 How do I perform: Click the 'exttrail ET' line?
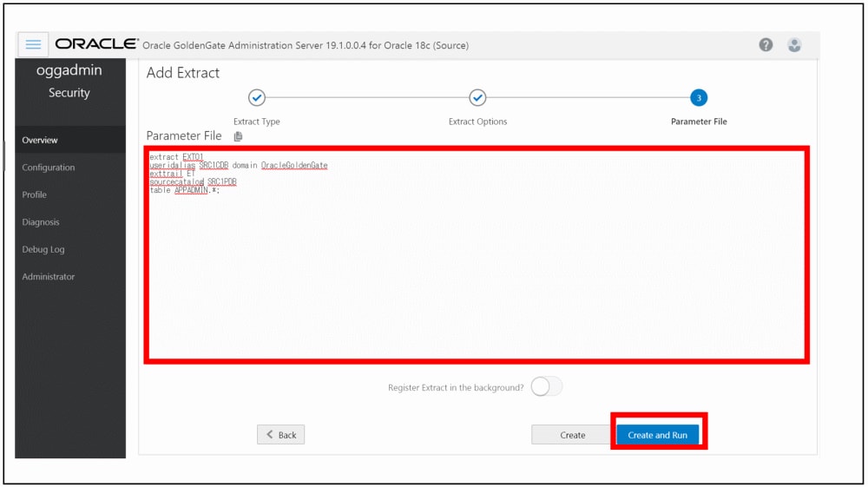[x=172, y=174]
